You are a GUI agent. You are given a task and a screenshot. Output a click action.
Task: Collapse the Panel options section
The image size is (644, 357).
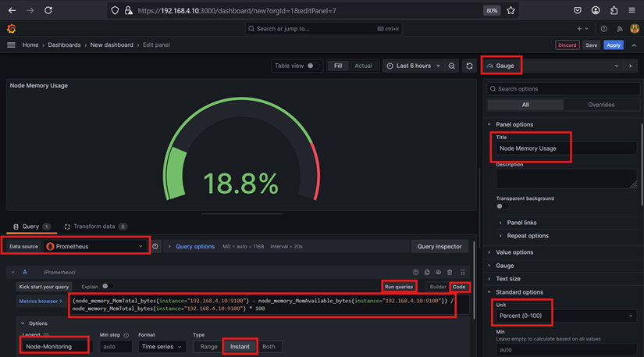(514, 124)
